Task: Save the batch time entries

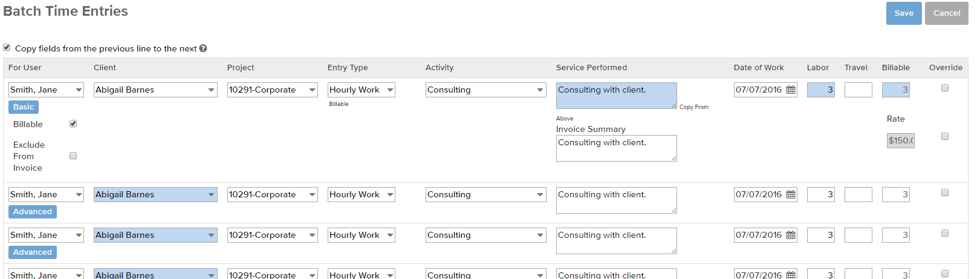Action: [x=904, y=13]
